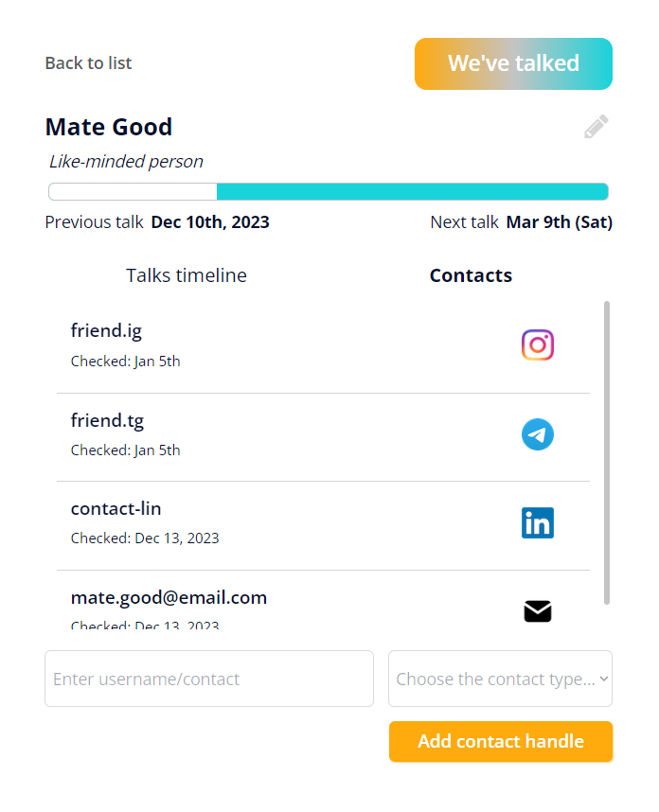Click the contacts list scrollbar
The width and height of the screenshot is (659, 812).
606,452
